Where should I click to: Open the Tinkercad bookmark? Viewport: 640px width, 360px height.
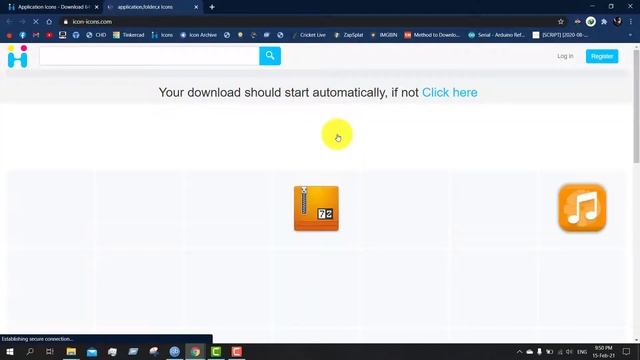coord(129,35)
